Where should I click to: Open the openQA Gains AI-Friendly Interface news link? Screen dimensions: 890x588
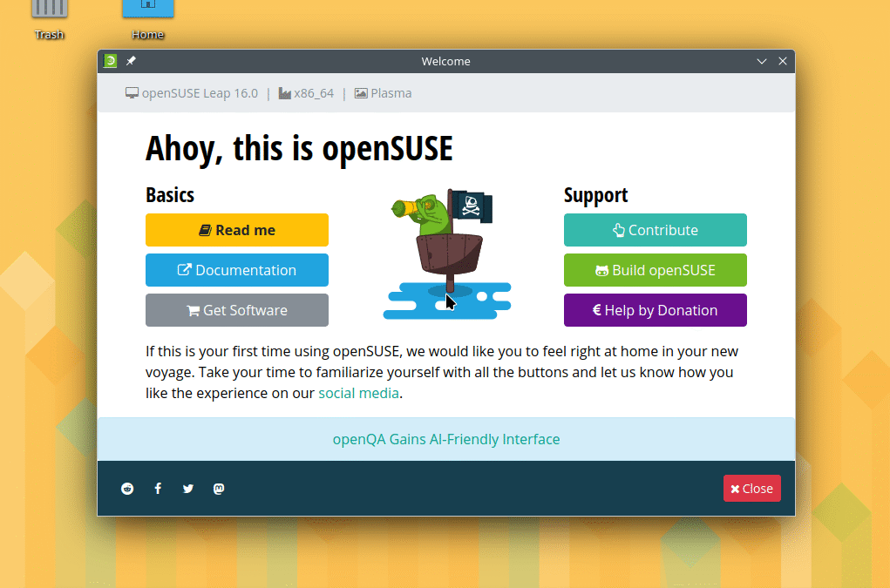click(446, 439)
